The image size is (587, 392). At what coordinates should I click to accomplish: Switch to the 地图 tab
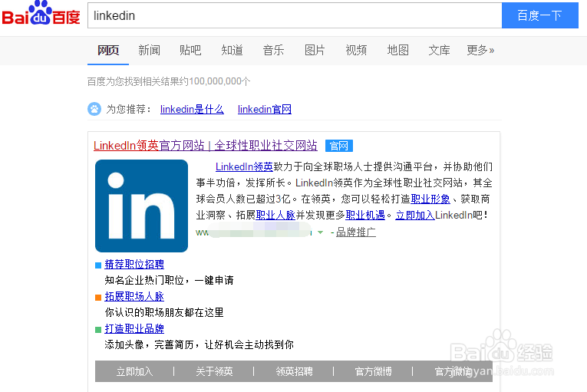tap(398, 50)
